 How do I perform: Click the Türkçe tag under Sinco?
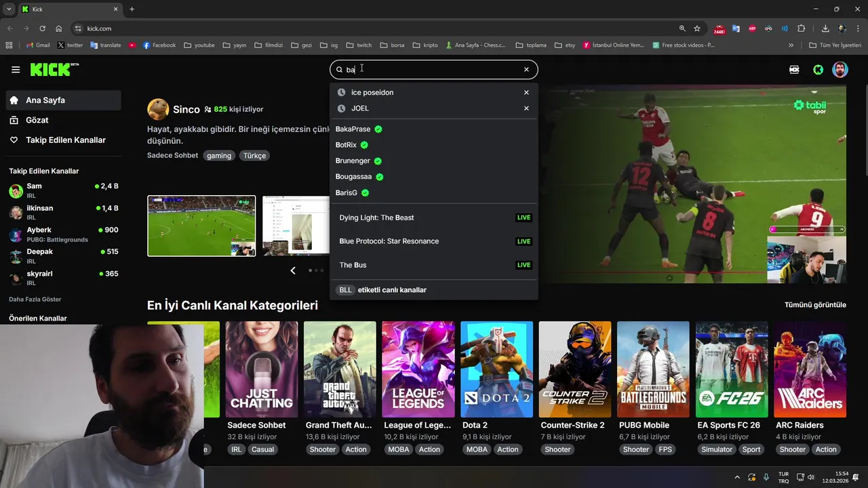click(x=255, y=155)
